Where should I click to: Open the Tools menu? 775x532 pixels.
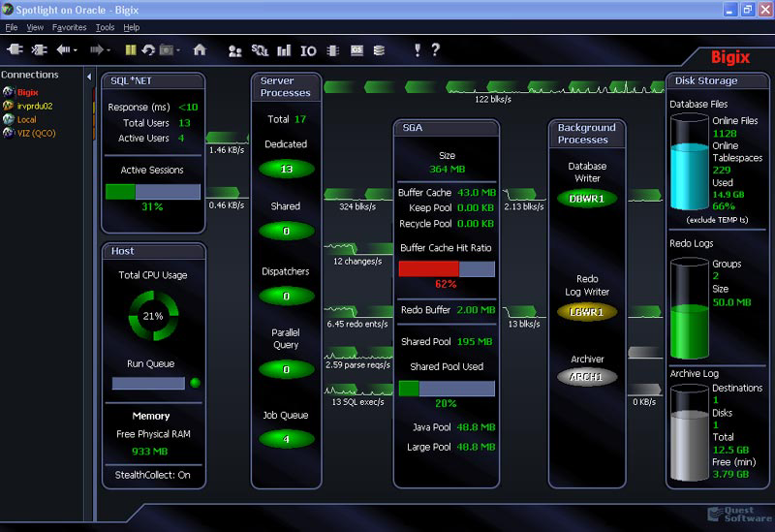coord(105,27)
